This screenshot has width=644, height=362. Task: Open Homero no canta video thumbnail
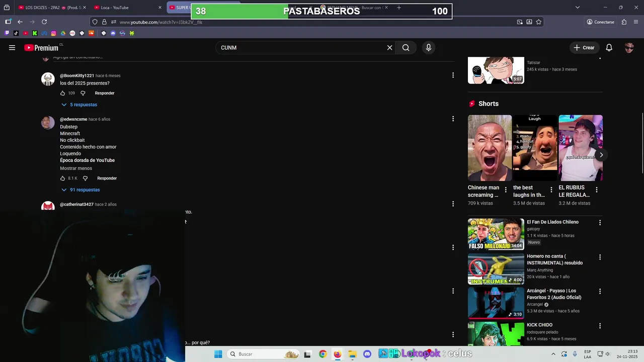point(496,269)
